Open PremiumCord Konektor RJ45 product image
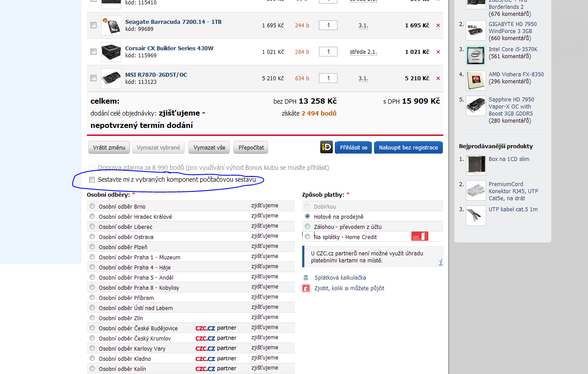This screenshot has width=588, height=374. tap(476, 191)
